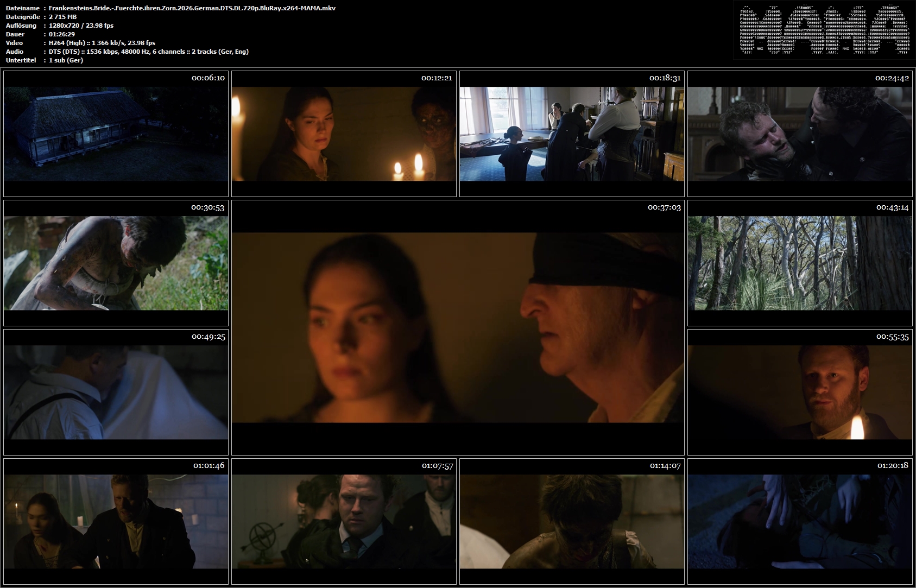Screen dimensions: 916x588
Task: Click the timestamp 00:49:25
Action: click(208, 337)
